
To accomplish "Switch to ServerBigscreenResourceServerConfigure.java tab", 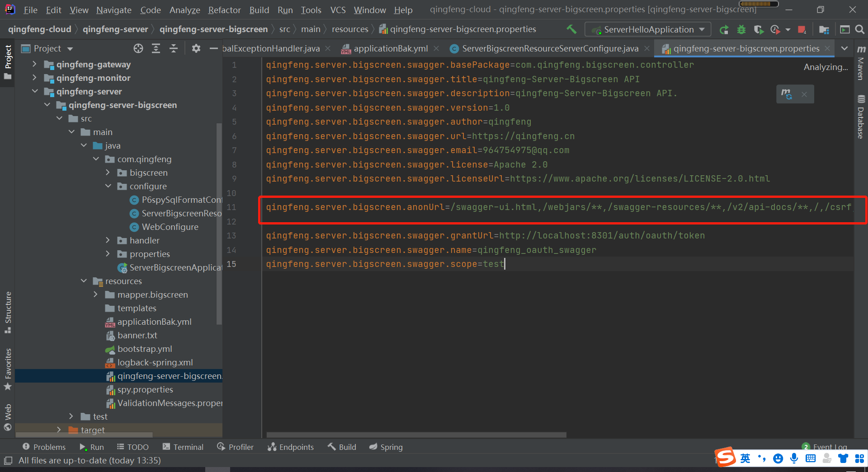I will 550,49.
